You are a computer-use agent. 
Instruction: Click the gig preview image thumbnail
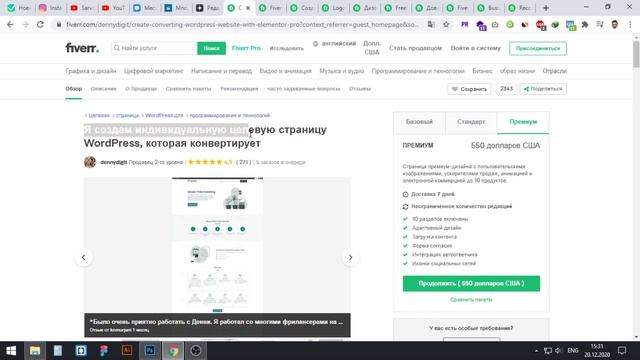click(217, 245)
